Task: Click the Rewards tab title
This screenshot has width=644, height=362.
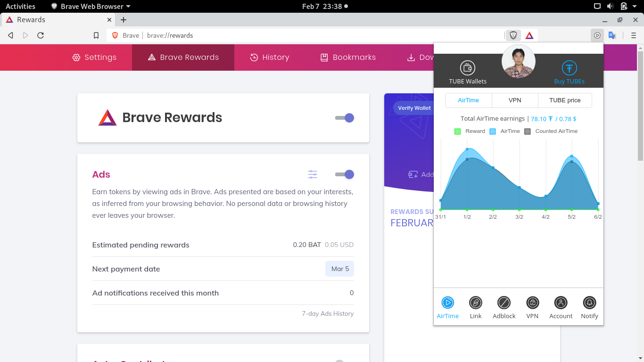Action: [x=31, y=20]
